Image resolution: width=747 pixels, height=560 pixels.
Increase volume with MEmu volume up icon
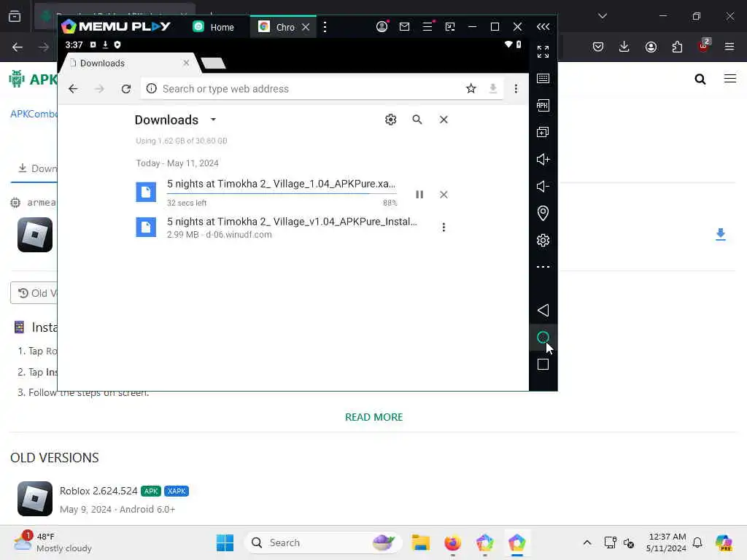pyautogui.click(x=543, y=159)
